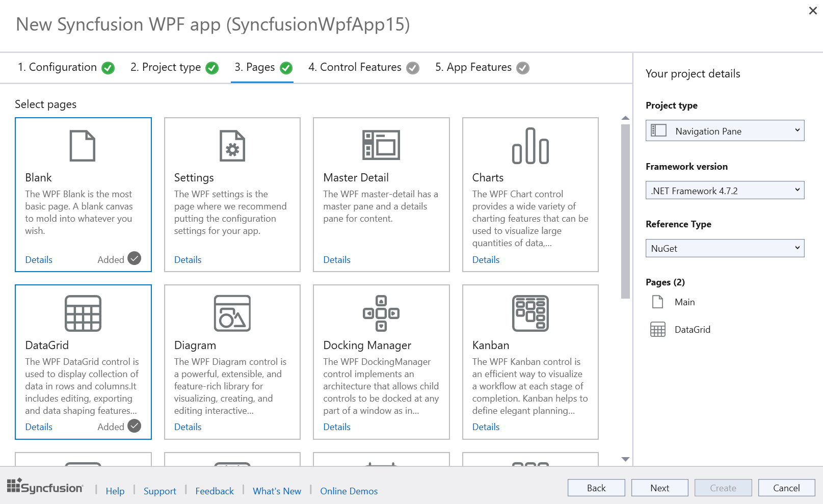
Task: Click the pages list vertical scrollbar thumb
Action: 625,211
